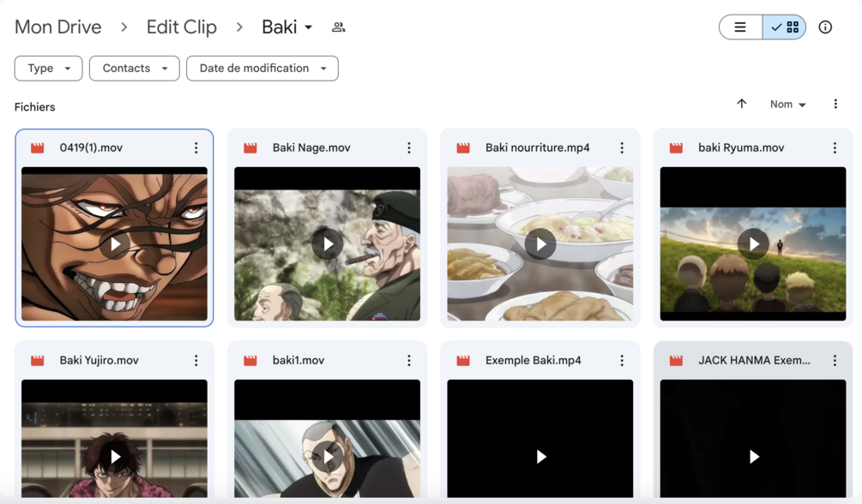Open more actions for Baki Yujiro.mov
Viewport: 862px width, 504px height.
(196, 361)
